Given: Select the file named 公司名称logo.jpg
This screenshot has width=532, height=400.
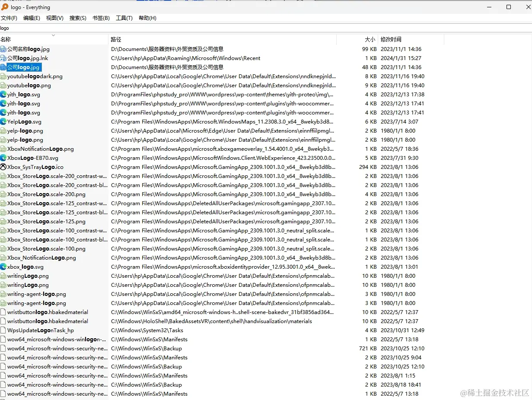Looking at the screenshot, I should coord(29,49).
